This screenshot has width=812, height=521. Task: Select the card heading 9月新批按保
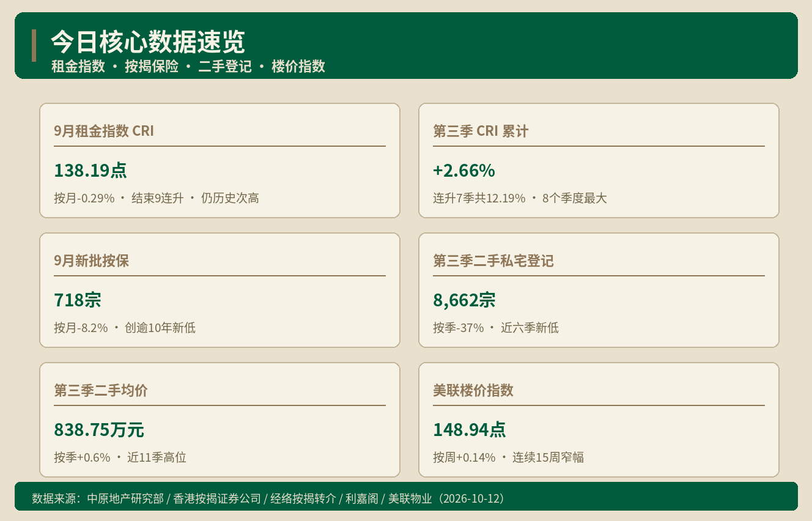point(92,260)
